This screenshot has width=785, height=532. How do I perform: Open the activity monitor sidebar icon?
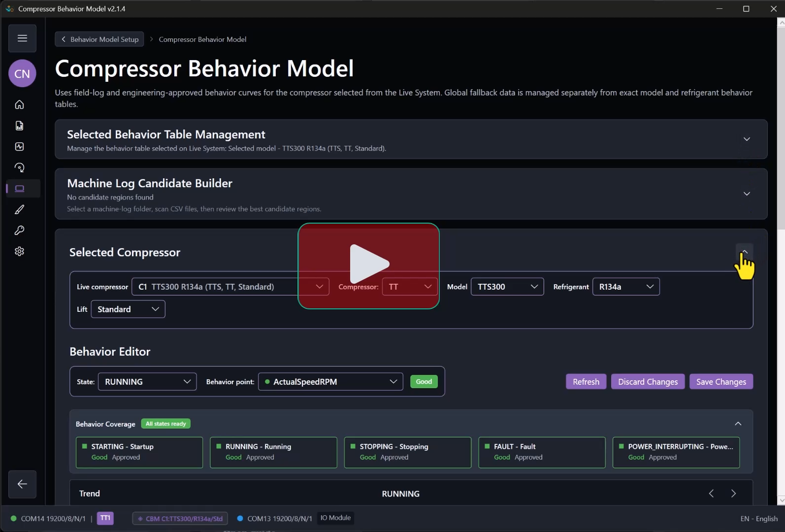pyautogui.click(x=20, y=147)
